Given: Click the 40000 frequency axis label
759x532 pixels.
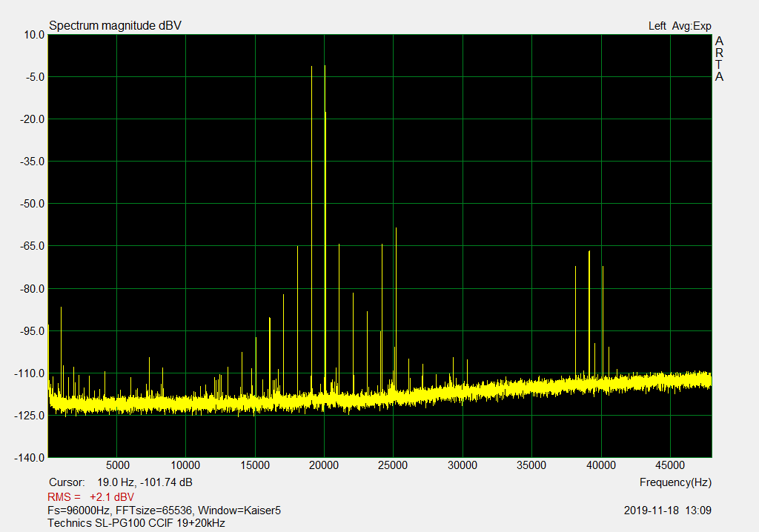Looking at the screenshot, I should [601, 465].
